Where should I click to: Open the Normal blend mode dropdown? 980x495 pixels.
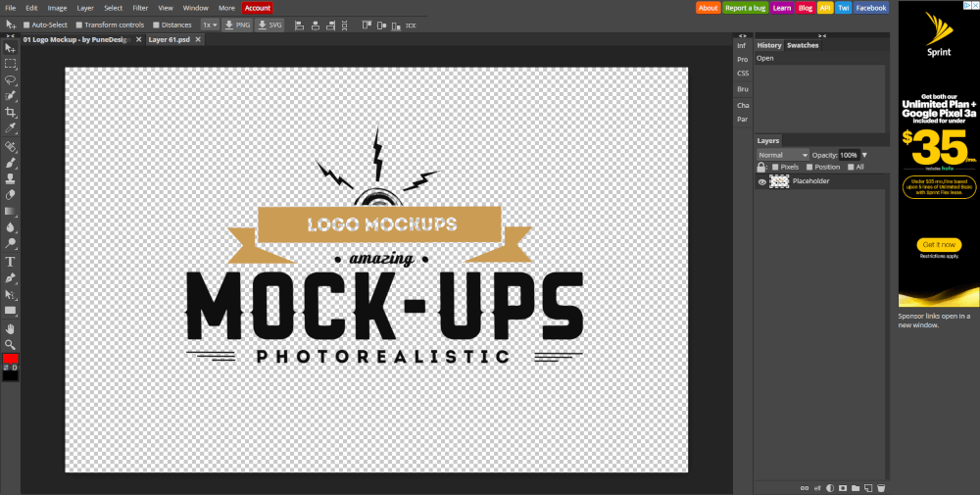coord(783,155)
